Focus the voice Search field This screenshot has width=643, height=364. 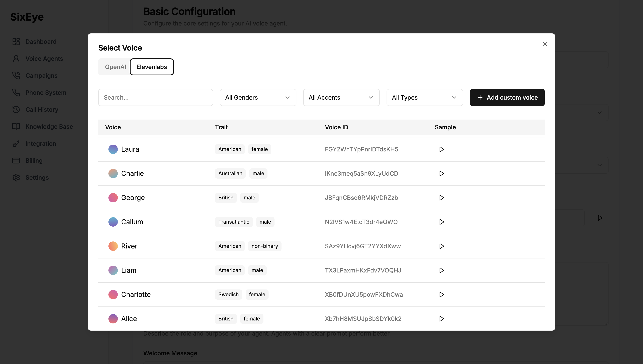click(x=155, y=97)
